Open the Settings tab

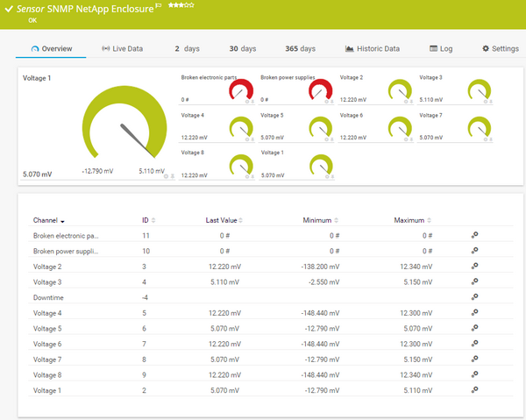coord(501,48)
